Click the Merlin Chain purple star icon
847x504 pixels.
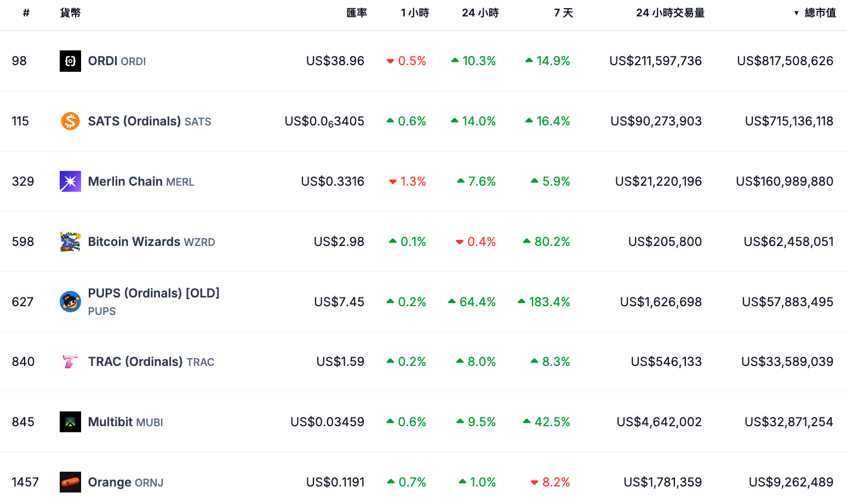click(70, 181)
